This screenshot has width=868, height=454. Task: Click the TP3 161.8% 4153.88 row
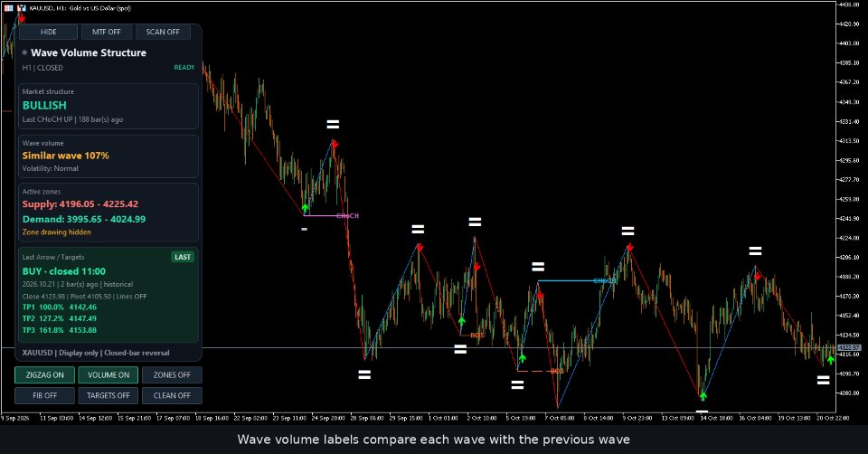(60, 330)
